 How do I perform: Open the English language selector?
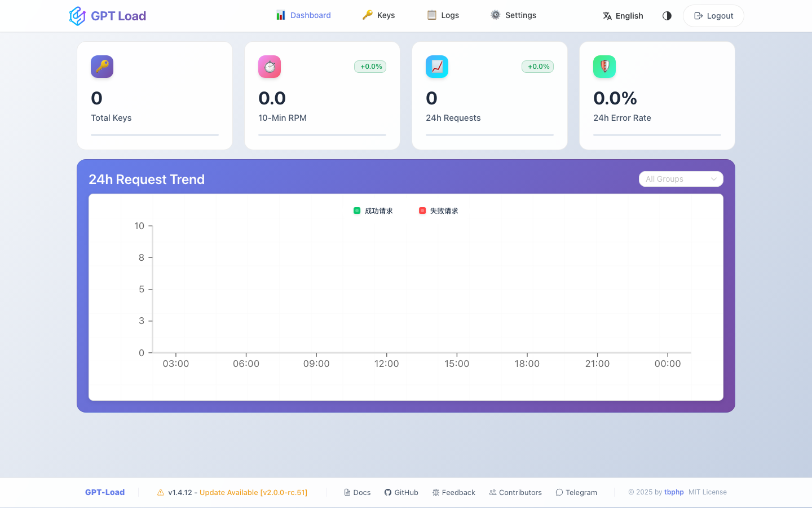coord(623,16)
